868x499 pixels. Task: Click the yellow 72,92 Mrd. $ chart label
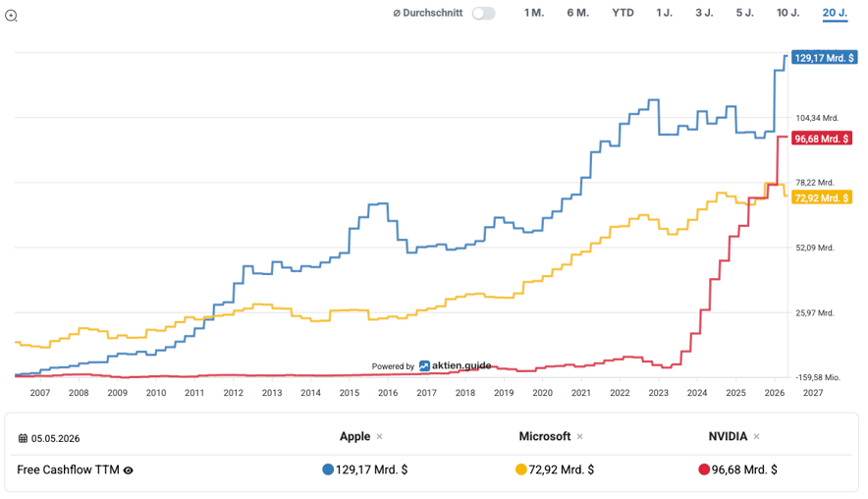(x=822, y=197)
